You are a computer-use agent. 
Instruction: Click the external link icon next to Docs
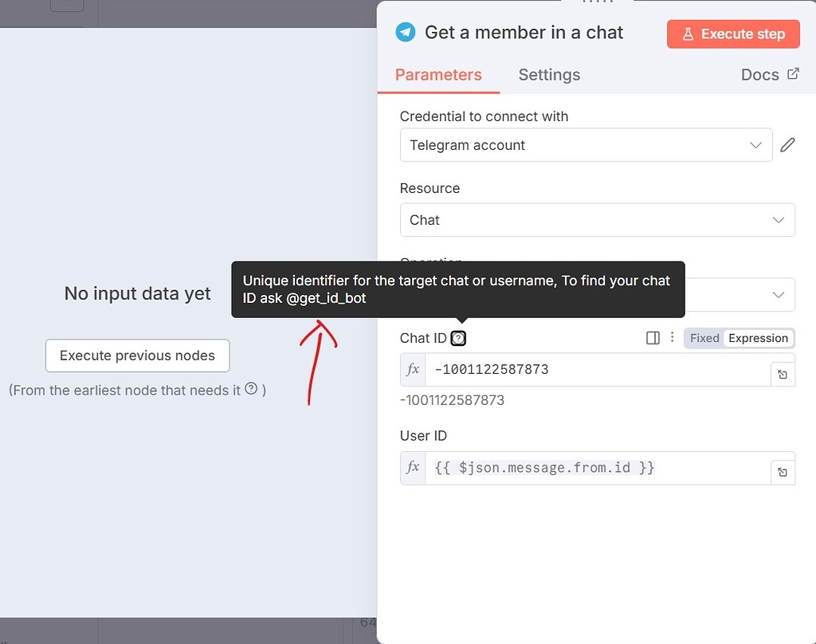pyautogui.click(x=793, y=73)
